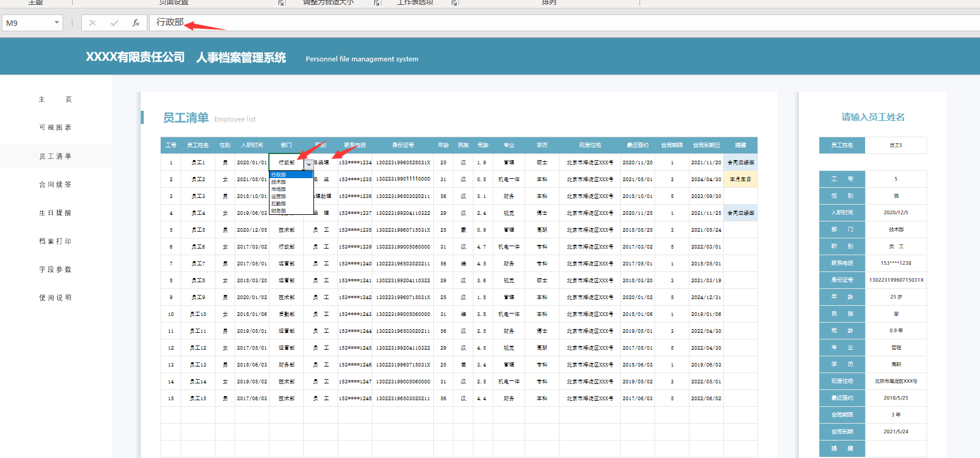Click the 员工清单 section title

[186, 118]
